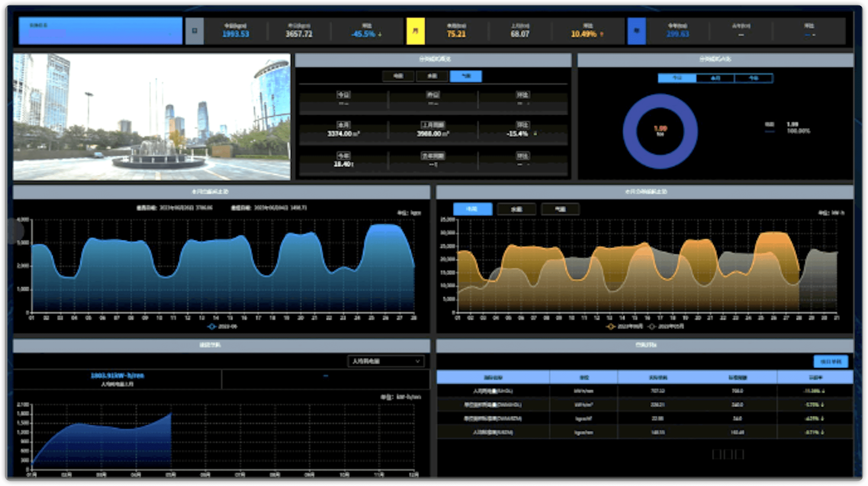The image size is (868, 486).
Task: Click the down arrow next to -45.5%
Action: (380, 34)
